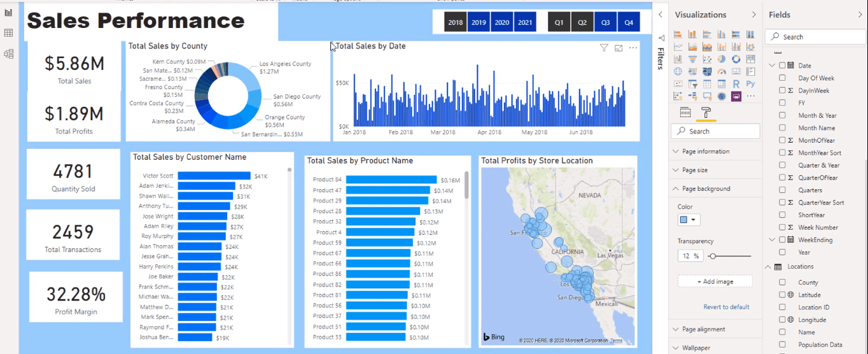The height and width of the screenshot is (354, 868).
Task: Check the Latitude field
Action: click(783, 295)
